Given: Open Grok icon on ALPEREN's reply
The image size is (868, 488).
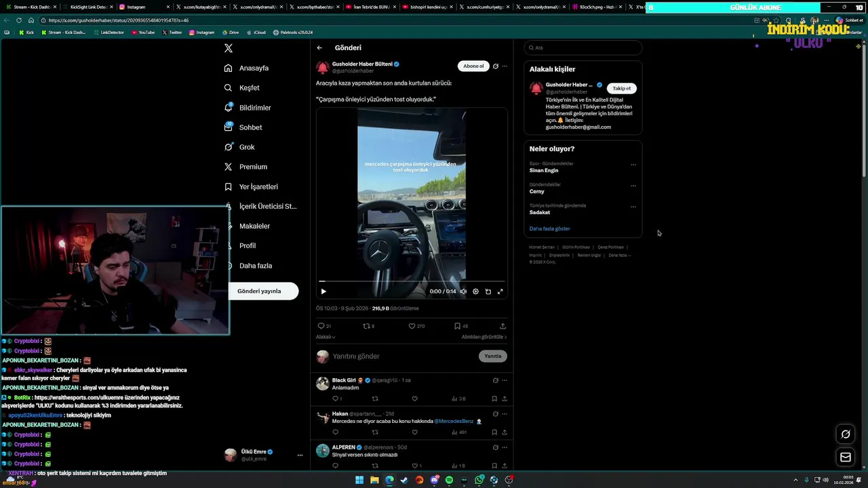Looking at the screenshot, I should pyautogui.click(x=496, y=447).
